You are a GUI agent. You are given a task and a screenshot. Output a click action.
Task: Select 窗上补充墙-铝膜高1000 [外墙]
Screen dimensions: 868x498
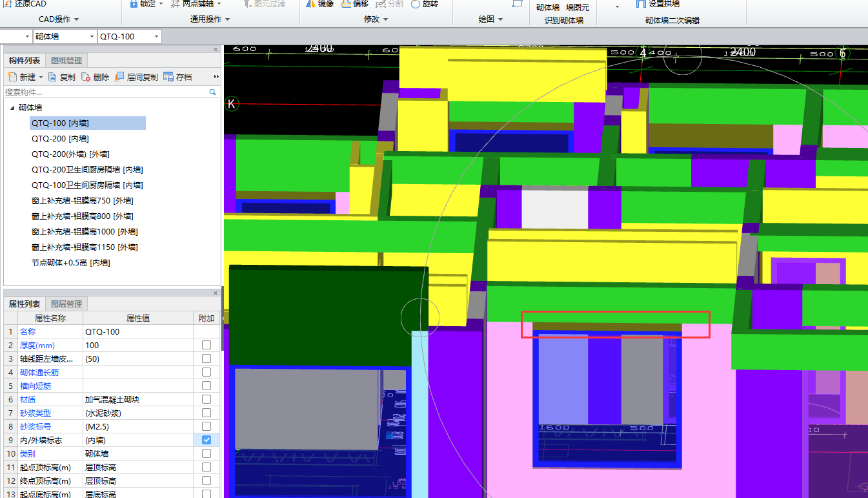point(85,232)
